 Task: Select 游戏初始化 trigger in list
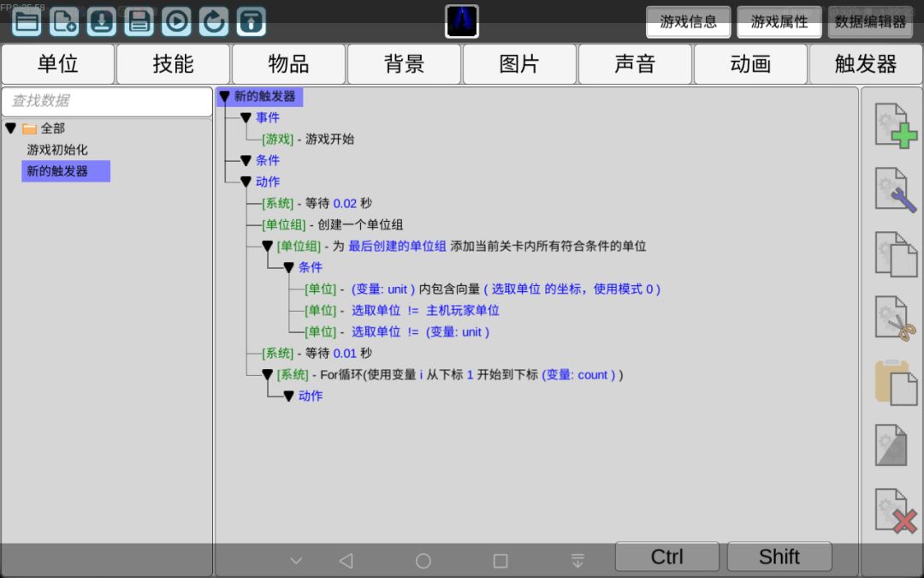pos(57,150)
